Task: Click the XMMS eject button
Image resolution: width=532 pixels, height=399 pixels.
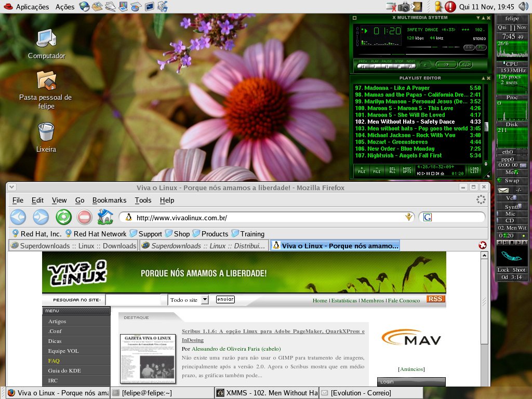Action: pos(425,64)
